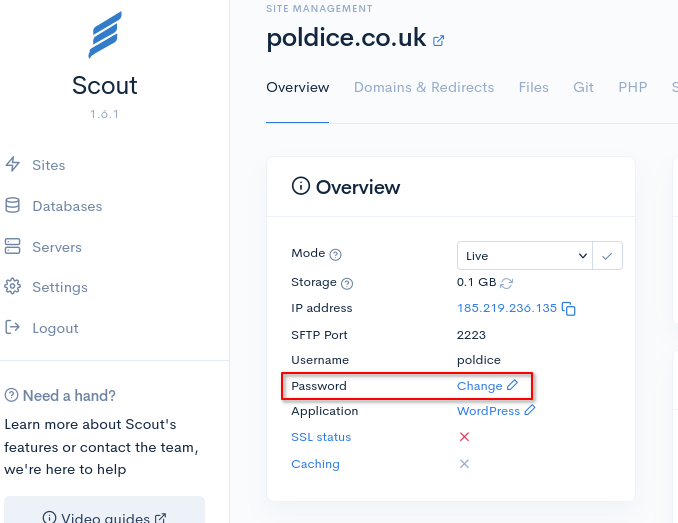Switch to the Domains & Redirects tab

click(x=424, y=87)
